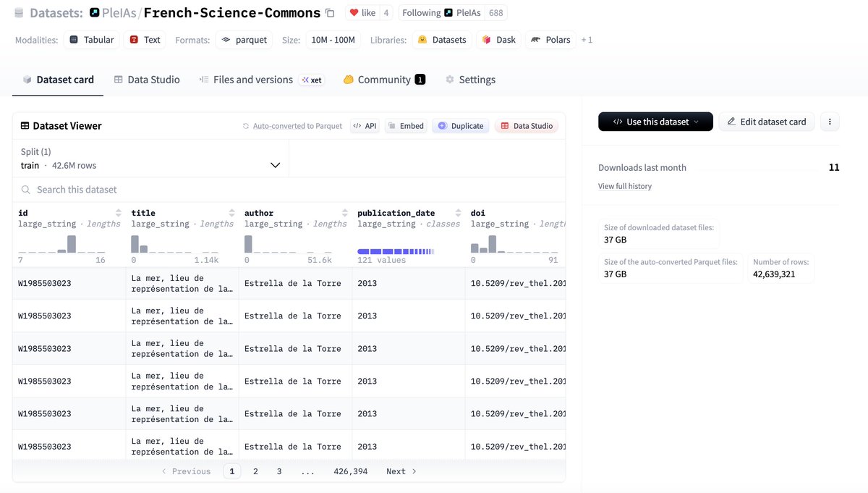Select the parquet format tag
This screenshot has height=493, width=868.
(244, 40)
